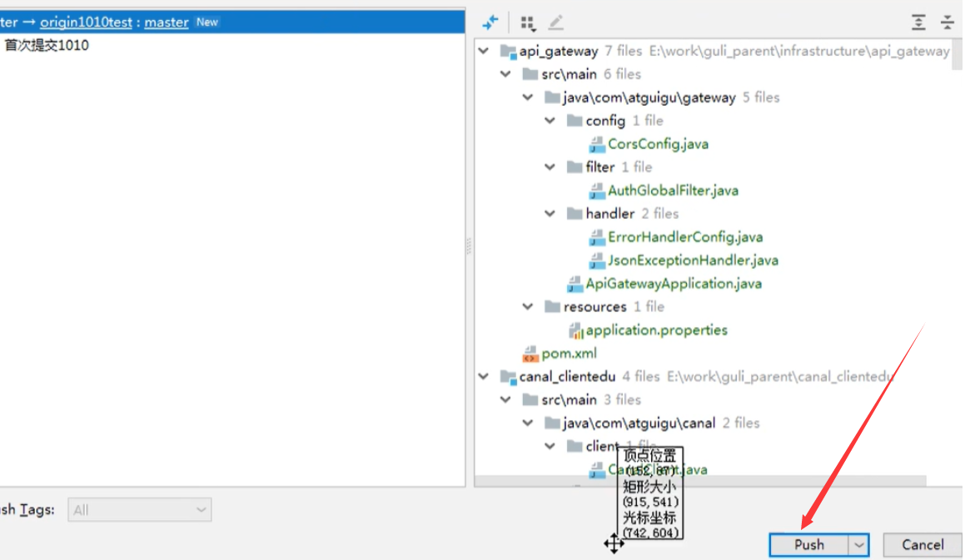Click the application.properties file icon
Image resolution: width=970 pixels, height=560 pixels.
tap(576, 330)
